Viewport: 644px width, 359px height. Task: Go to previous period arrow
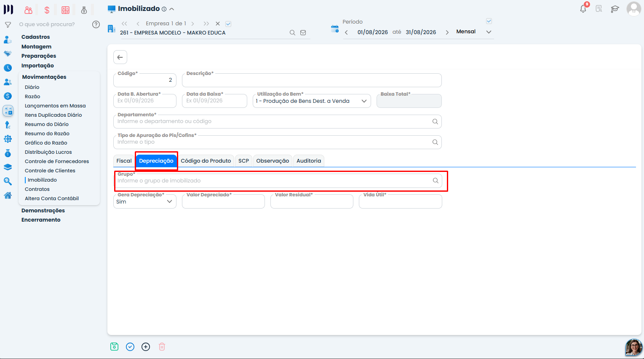click(346, 32)
